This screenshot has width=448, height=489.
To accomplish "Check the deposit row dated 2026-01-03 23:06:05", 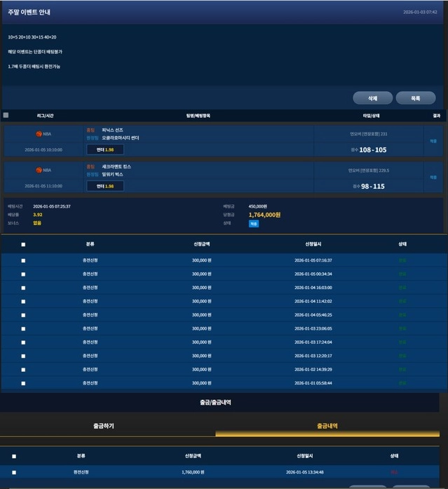I will [x=23, y=328].
